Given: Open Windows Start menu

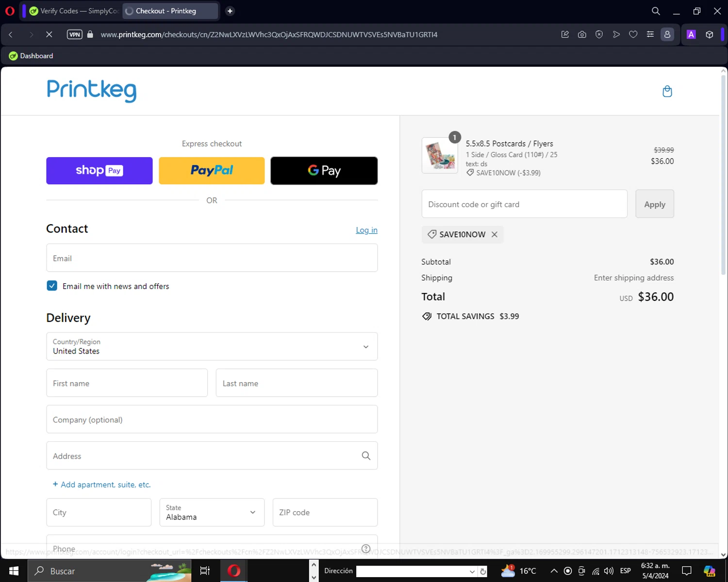Looking at the screenshot, I should click(14, 571).
